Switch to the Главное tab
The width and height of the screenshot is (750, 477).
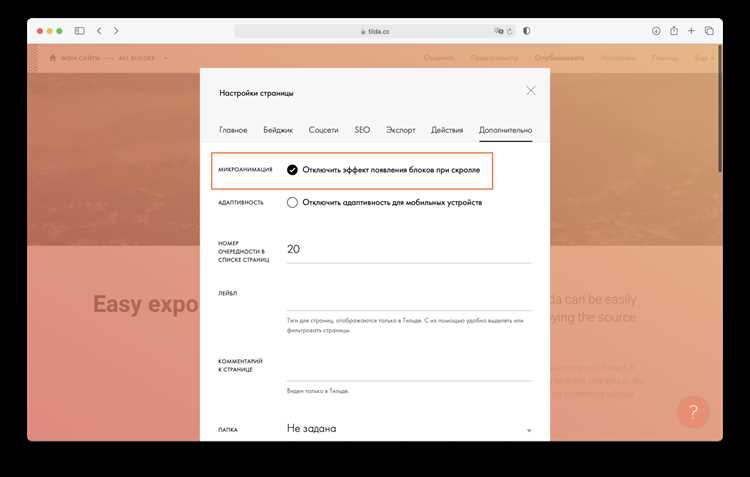click(233, 130)
